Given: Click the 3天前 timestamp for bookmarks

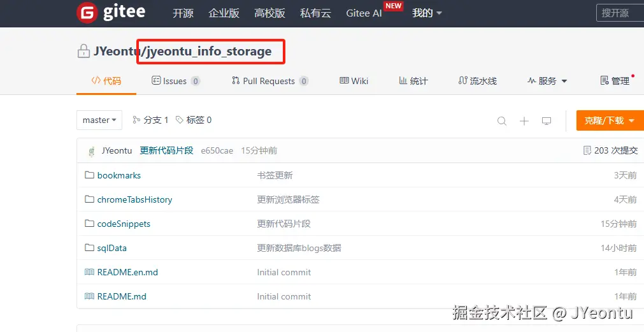Looking at the screenshot, I should [625, 175].
